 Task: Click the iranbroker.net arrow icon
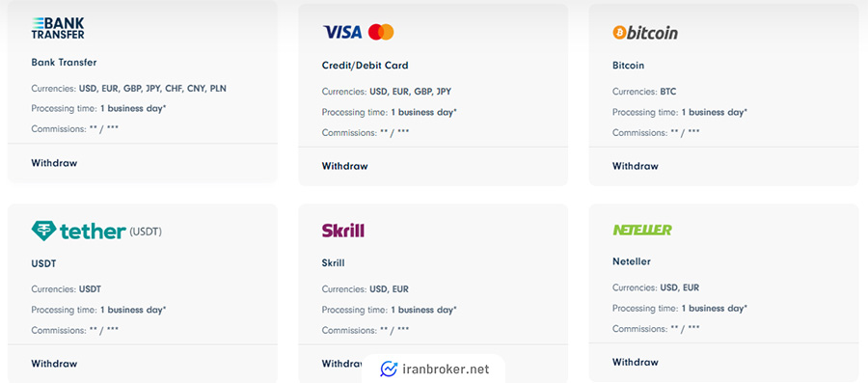tap(390, 369)
